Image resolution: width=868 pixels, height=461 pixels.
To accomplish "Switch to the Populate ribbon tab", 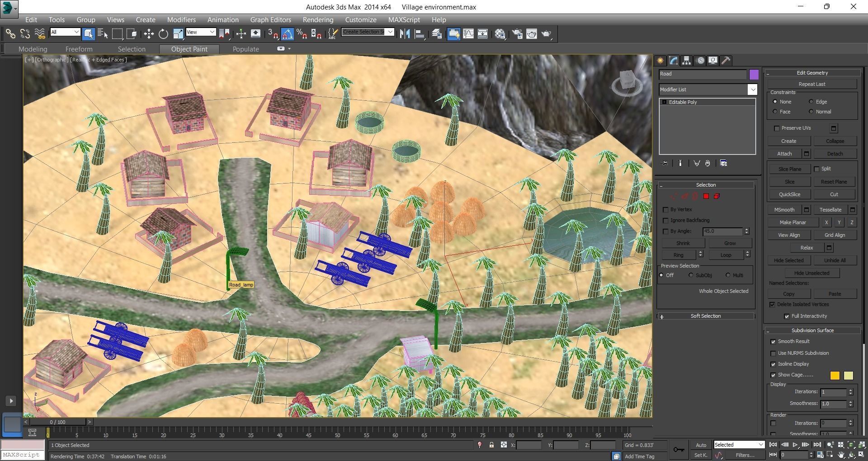I will pos(245,49).
